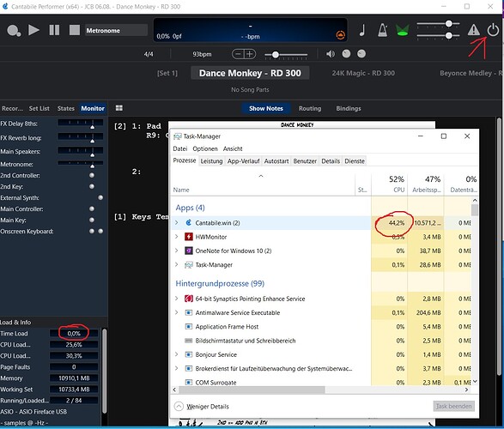Switch to the Autostart tab
The width and height of the screenshot is (504, 429).
point(276,161)
